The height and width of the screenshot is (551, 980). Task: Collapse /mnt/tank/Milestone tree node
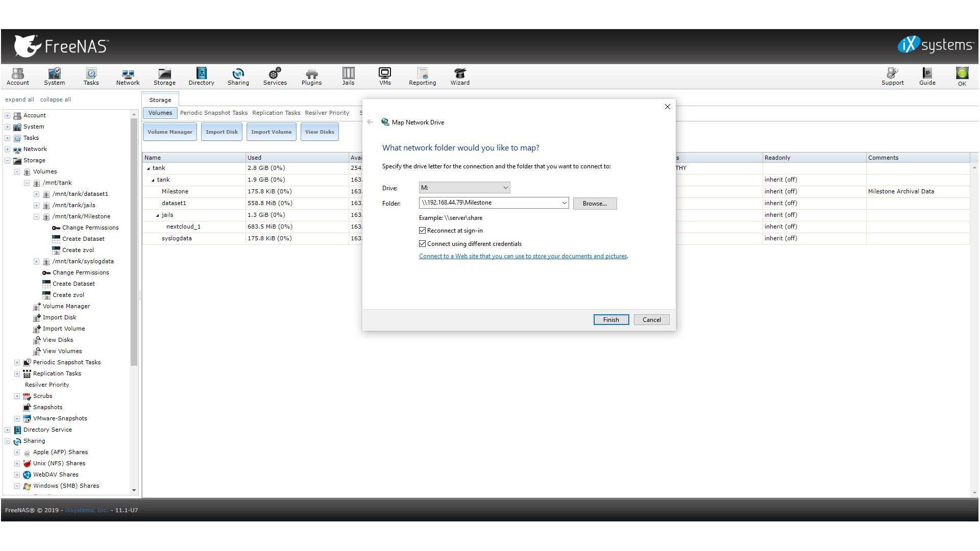tap(36, 216)
